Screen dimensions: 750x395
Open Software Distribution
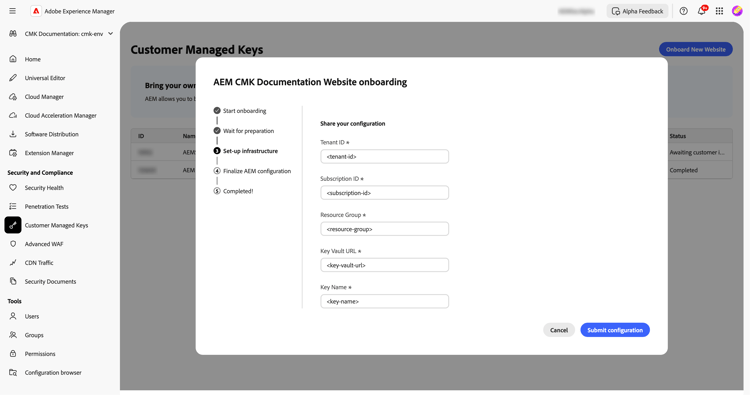[x=52, y=134]
